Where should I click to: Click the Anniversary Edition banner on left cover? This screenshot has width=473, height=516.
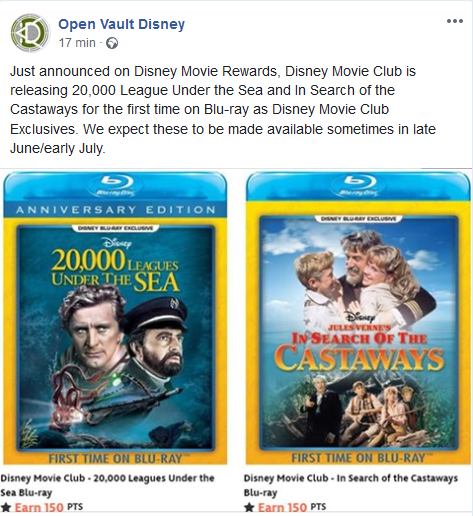[115, 210]
